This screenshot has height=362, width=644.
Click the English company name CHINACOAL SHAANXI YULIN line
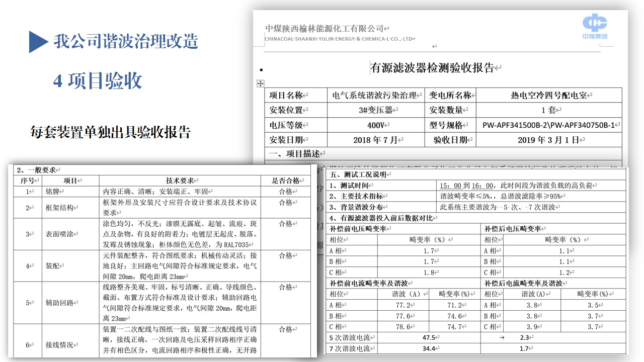(x=339, y=39)
